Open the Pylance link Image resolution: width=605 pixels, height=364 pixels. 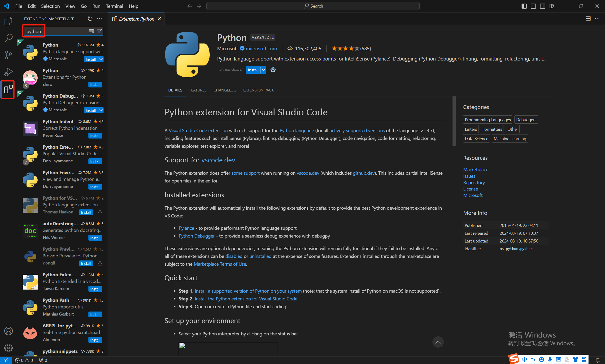[186, 228]
